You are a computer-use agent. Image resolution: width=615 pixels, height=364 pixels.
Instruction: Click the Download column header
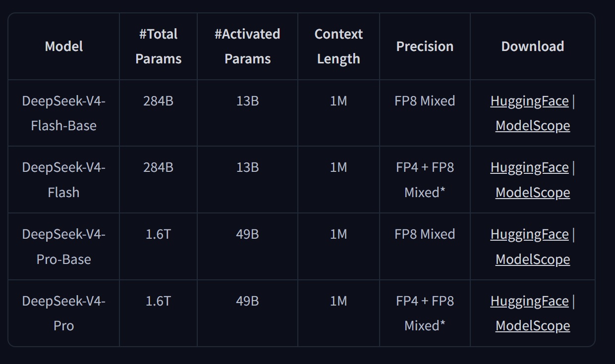533,47
